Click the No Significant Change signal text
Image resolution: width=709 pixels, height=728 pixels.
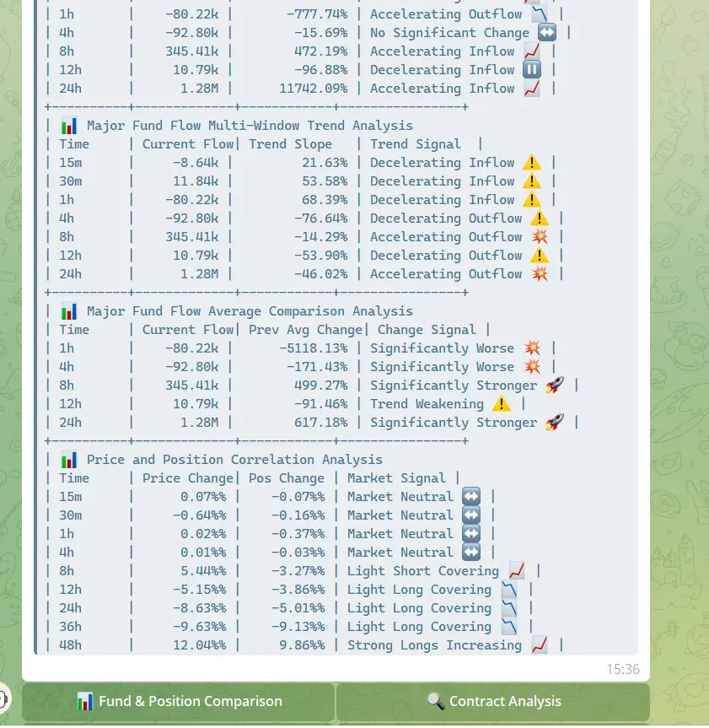click(449, 33)
